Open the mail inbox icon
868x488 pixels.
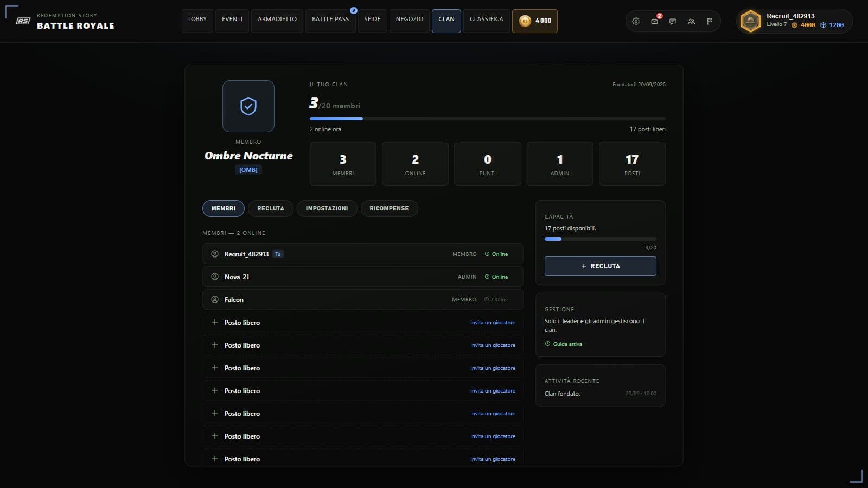click(x=654, y=22)
